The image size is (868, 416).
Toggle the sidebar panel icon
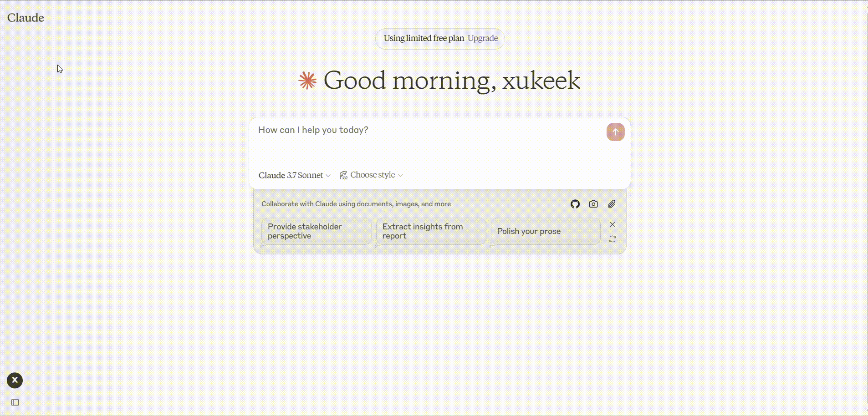15,402
